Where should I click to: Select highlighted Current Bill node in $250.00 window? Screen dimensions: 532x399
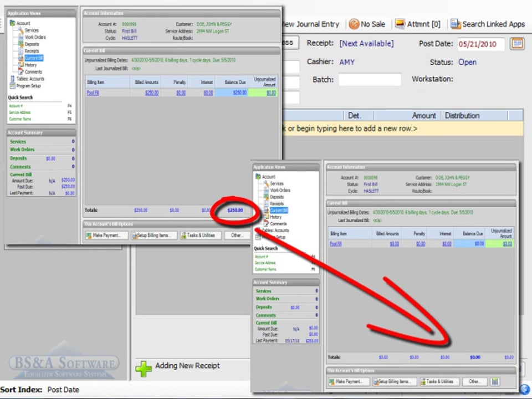[34, 58]
